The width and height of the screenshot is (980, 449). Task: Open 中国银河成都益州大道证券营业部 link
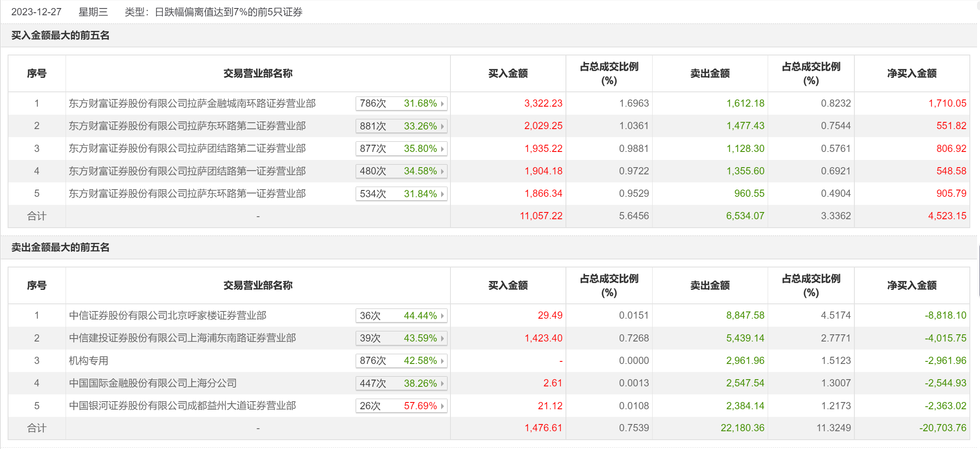tap(182, 406)
